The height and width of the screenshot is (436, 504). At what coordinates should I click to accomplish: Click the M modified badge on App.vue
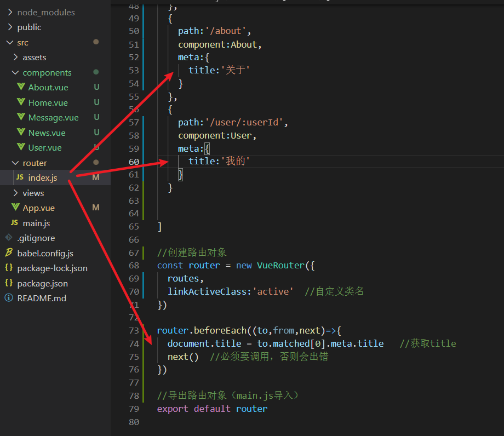click(96, 208)
